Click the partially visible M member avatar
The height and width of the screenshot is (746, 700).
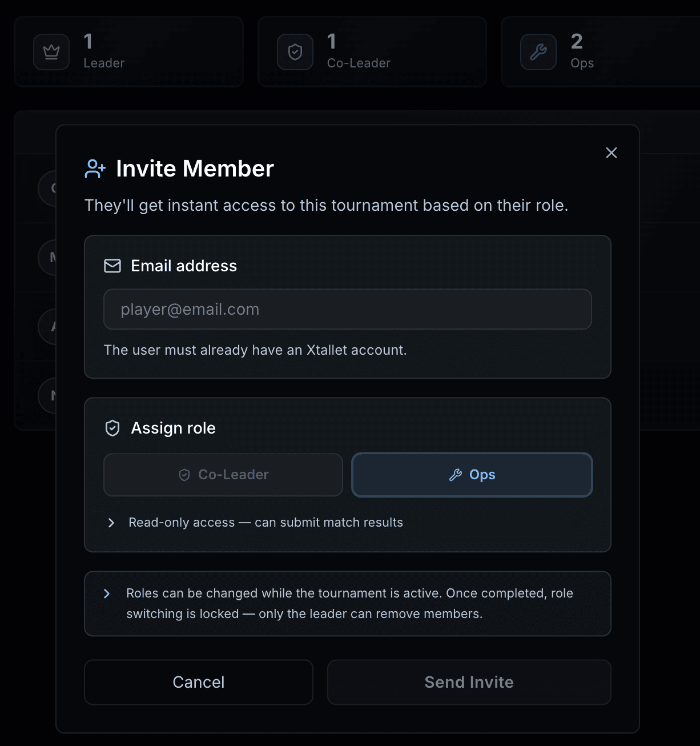tap(49, 257)
